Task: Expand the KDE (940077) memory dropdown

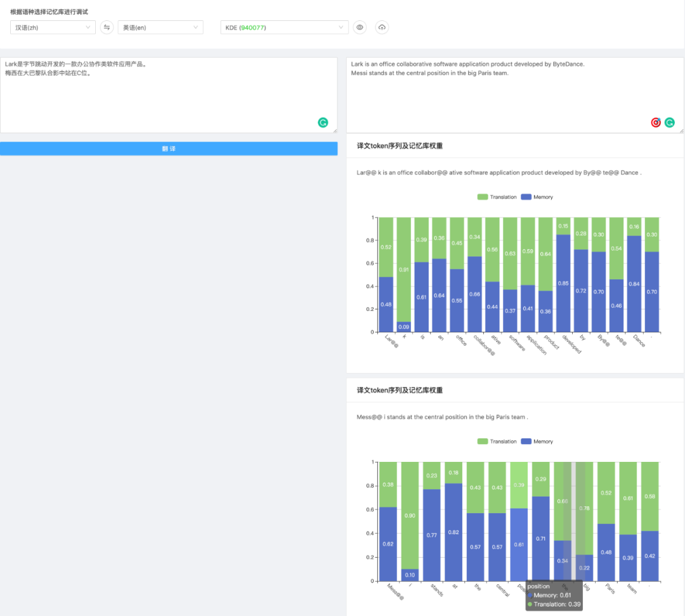Action: (284, 27)
